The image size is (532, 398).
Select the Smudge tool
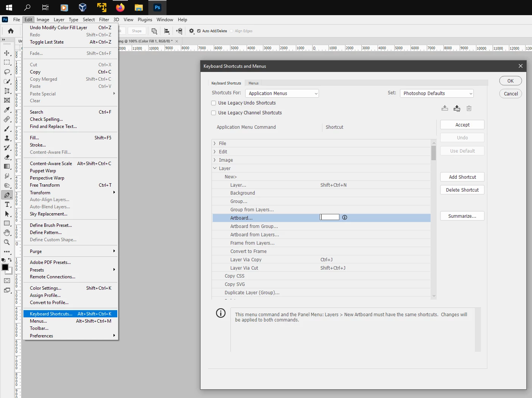7,176
